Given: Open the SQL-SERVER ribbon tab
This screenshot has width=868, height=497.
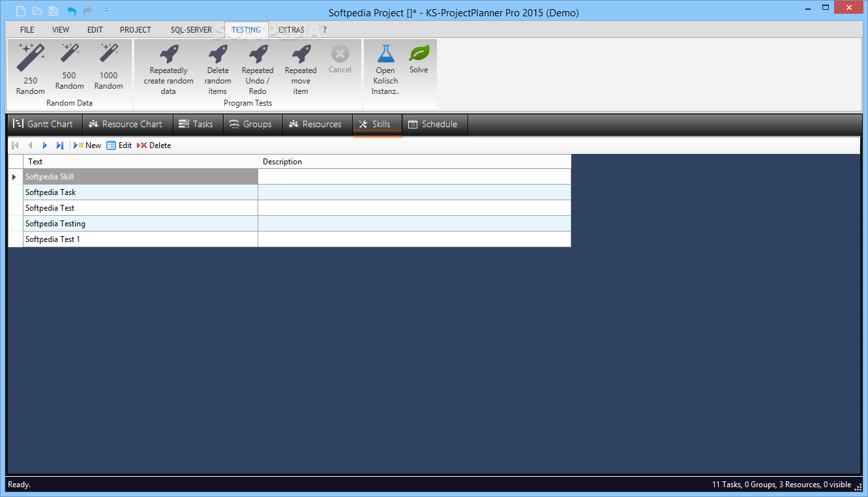Looking at the screenshot, I should (191, 30).
